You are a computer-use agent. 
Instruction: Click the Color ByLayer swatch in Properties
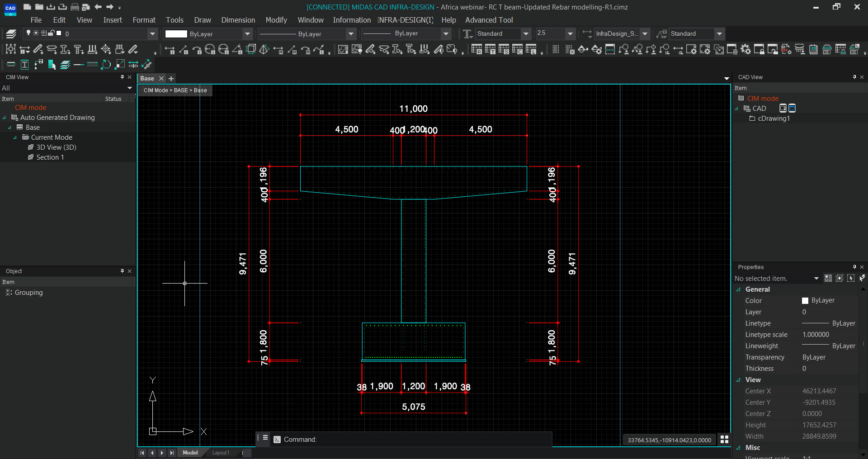pyautogui.click(x=805, y=301)
